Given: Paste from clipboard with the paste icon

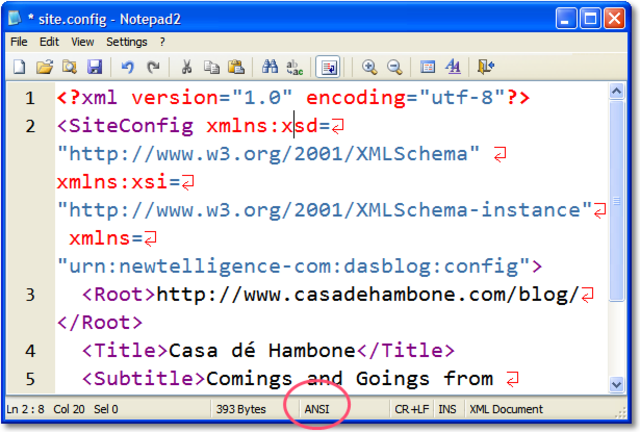Looking at the screenshot, I should tap(236, 66).
